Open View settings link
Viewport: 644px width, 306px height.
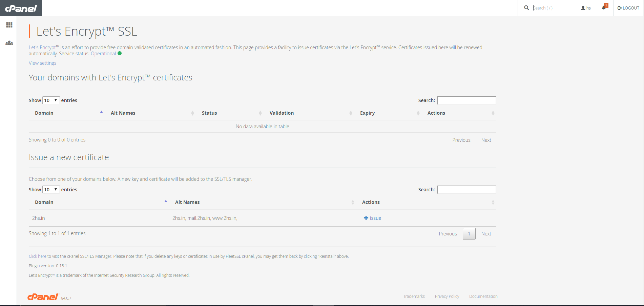(43, 63)
